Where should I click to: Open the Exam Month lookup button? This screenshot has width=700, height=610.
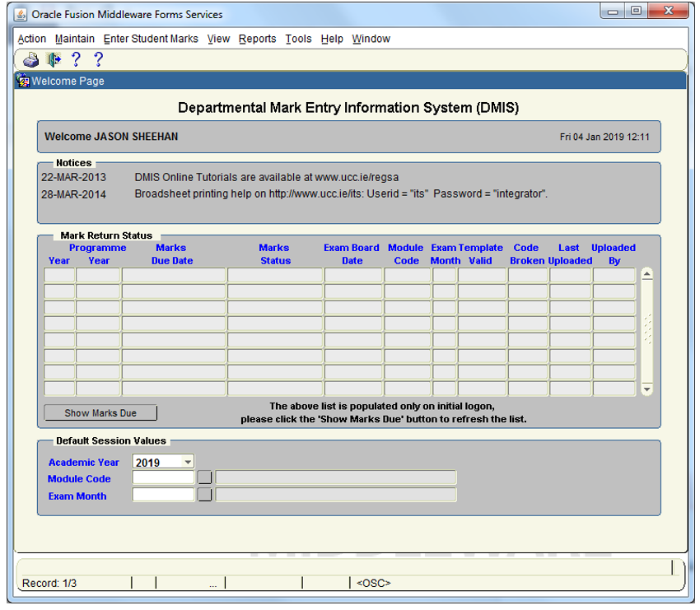204,495
